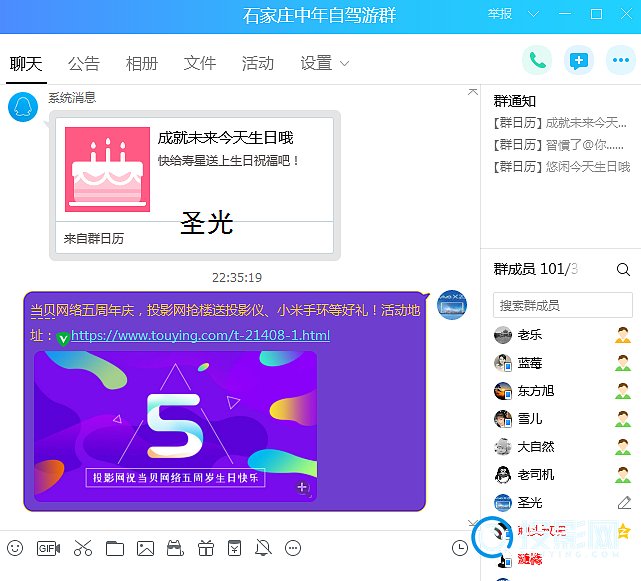Click the GIF video icon
This screenshot has width=641, height=581.
[48, 548]
